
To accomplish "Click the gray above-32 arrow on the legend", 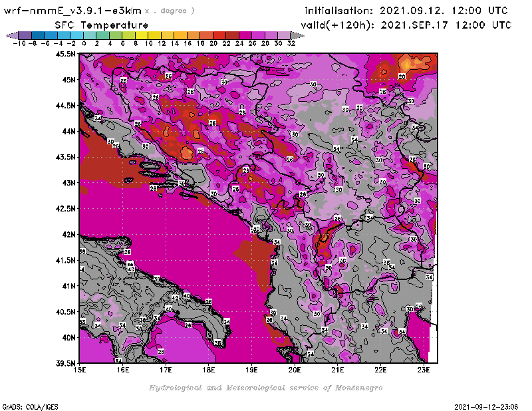I will [x=297, y=35].
